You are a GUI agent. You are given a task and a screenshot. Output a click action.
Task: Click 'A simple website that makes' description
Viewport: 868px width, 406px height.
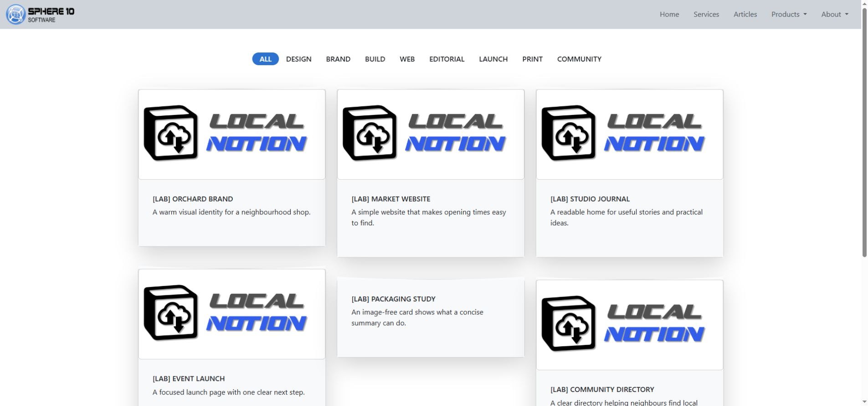[x=429, y=218]
